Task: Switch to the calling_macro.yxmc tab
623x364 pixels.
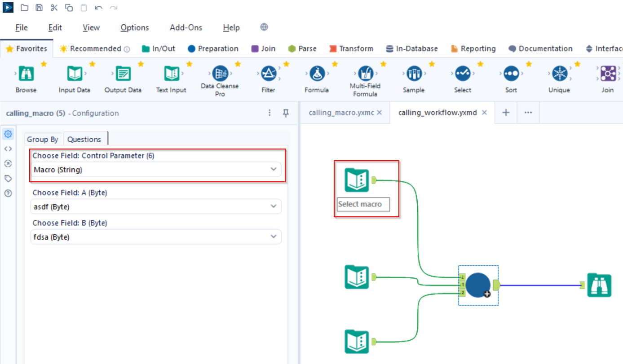Action: tap(341, 113)
